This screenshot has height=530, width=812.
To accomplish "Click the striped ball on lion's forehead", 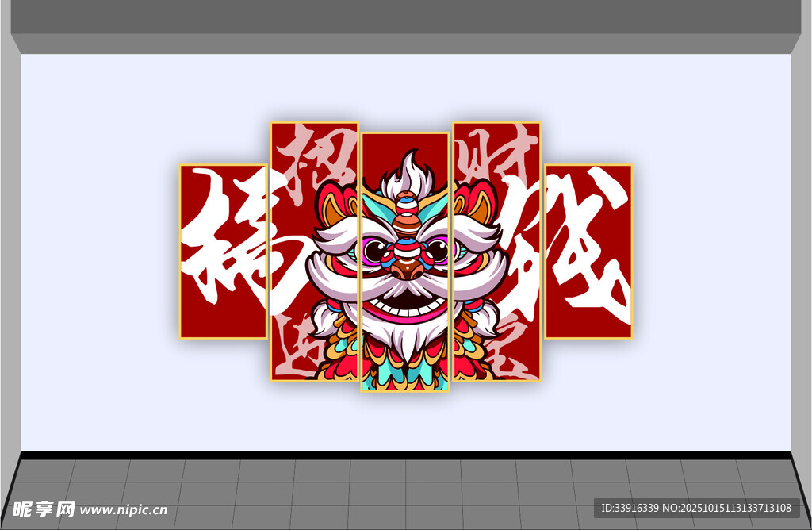I will (406, 209).
